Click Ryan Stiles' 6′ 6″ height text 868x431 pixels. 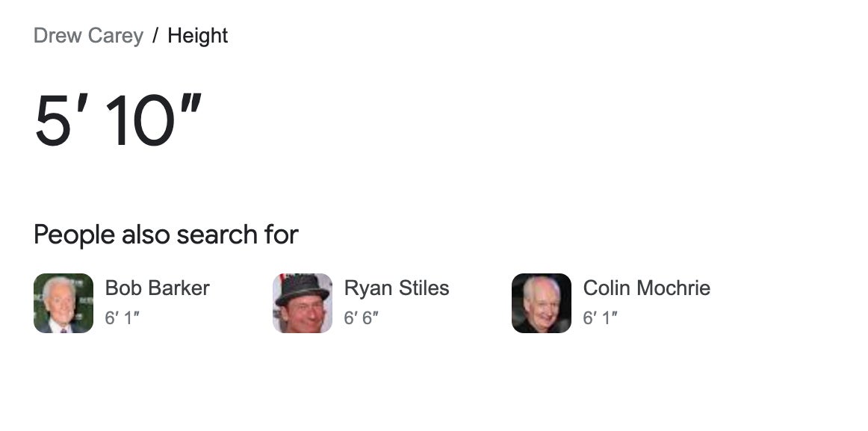[x=361, y=318]
